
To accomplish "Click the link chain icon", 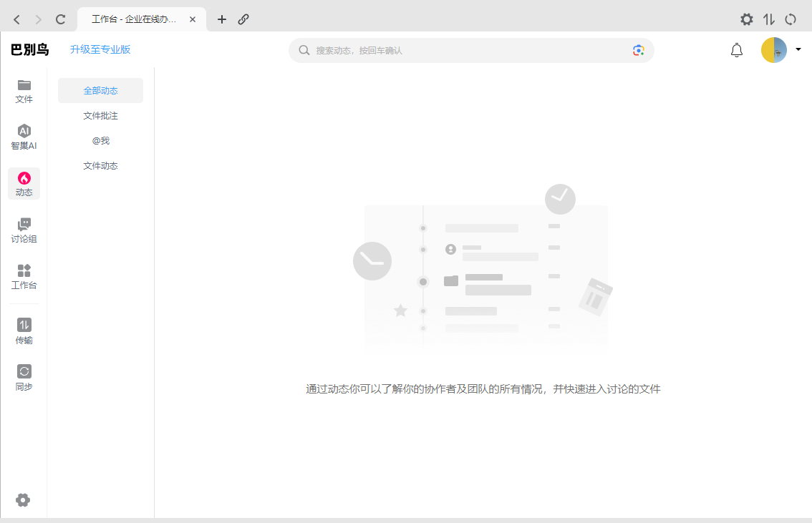I will click(x=243, y=19).
